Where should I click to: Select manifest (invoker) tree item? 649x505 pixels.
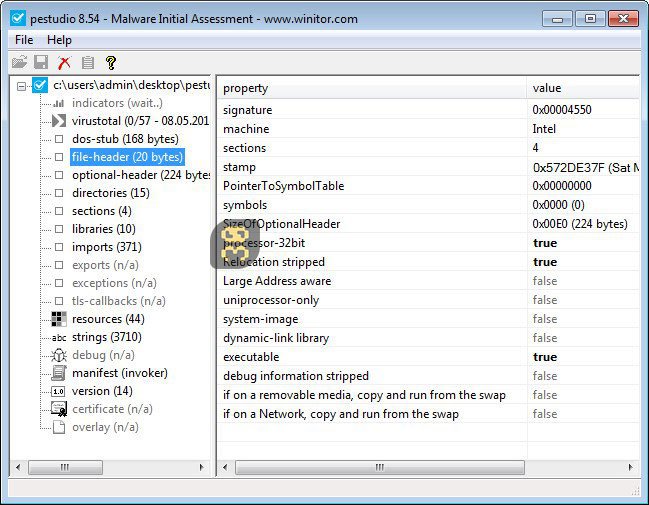click(120, 373)
